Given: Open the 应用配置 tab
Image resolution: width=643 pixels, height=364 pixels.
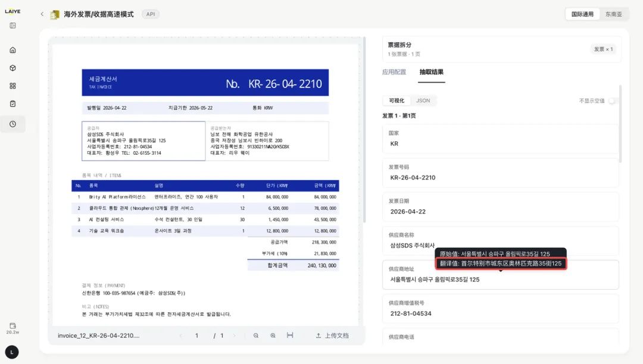Looking at the screenshot, I should tap(394, 72).
